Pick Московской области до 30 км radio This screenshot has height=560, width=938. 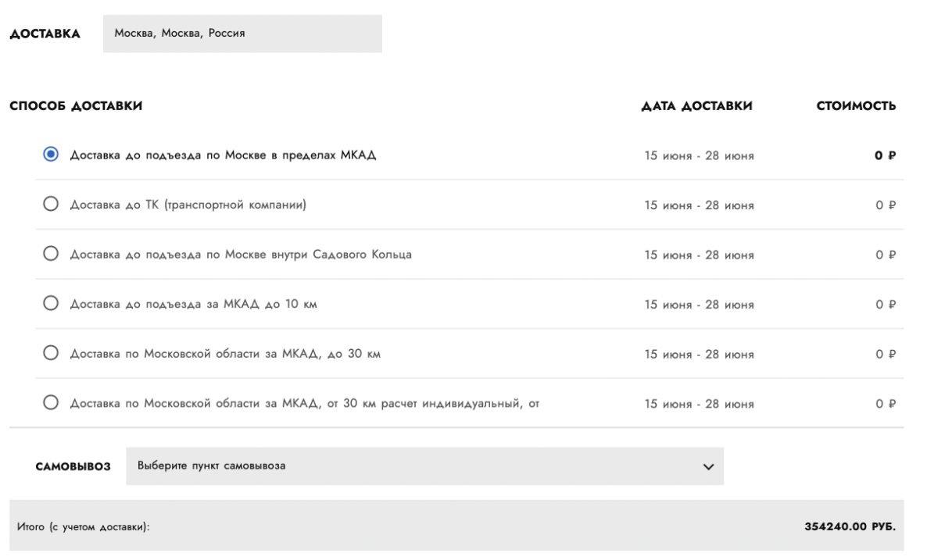click(51, 354)
